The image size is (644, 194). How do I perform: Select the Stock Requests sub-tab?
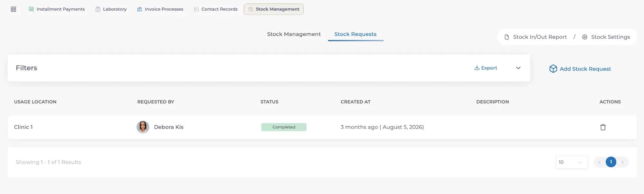coord(355,34)
